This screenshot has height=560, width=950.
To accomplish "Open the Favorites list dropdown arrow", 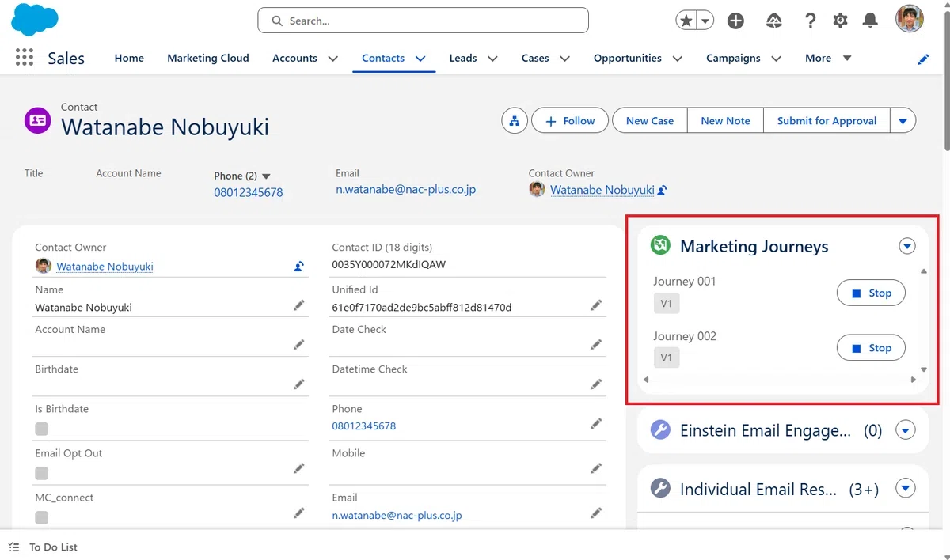I will [x=705, y=21].
